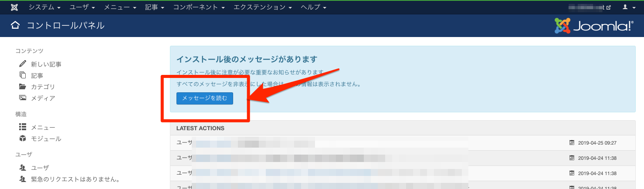This screenshot has height=189, width=644.
Task: Click the Joomla logo icon in top bar
Action: 14,7
